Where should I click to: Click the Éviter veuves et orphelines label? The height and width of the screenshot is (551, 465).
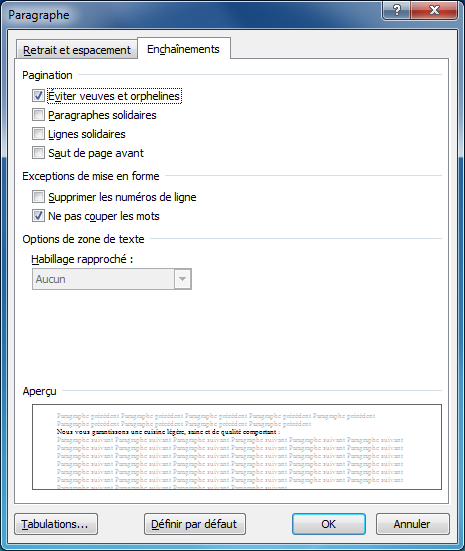tap(114, 96)
